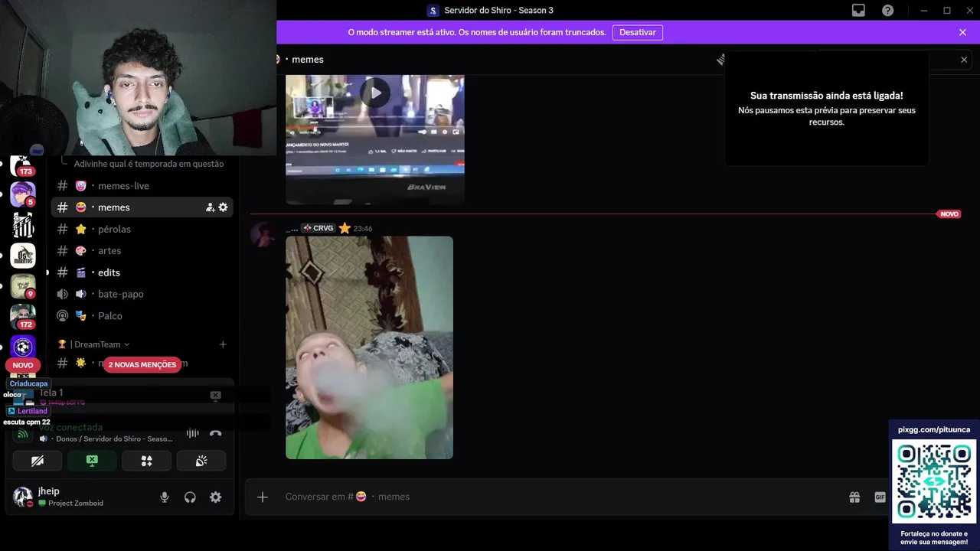The width and height of the screenshot is (980, 551).
Task: Click the stream paused preview panel
Action: coord(827,109)
